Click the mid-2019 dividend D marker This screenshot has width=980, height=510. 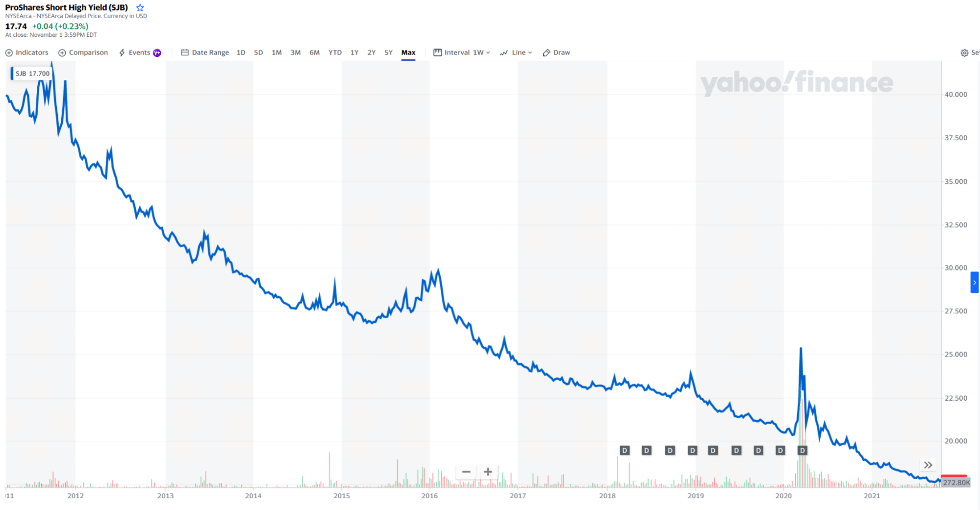point(736,450)
